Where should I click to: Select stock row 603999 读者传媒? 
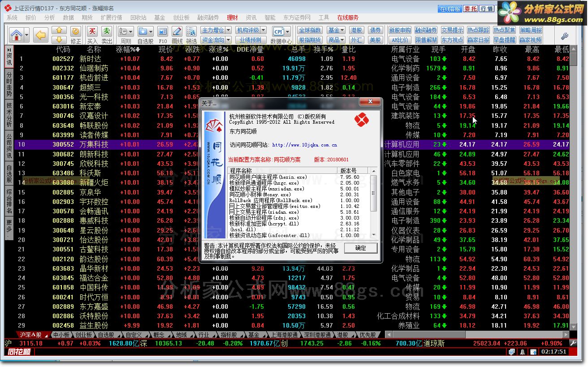point(292,135)
